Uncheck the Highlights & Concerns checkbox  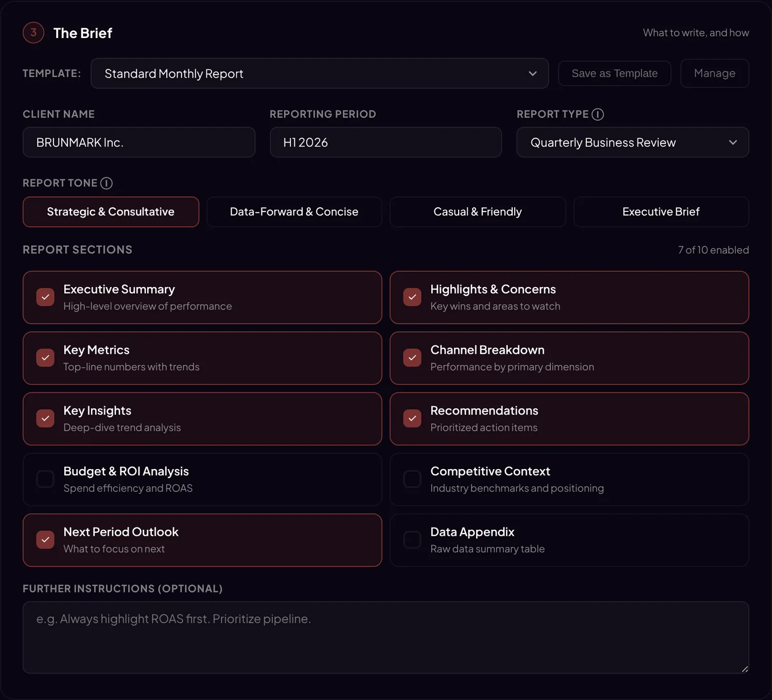pyautogui.click(x=412, y=297)
